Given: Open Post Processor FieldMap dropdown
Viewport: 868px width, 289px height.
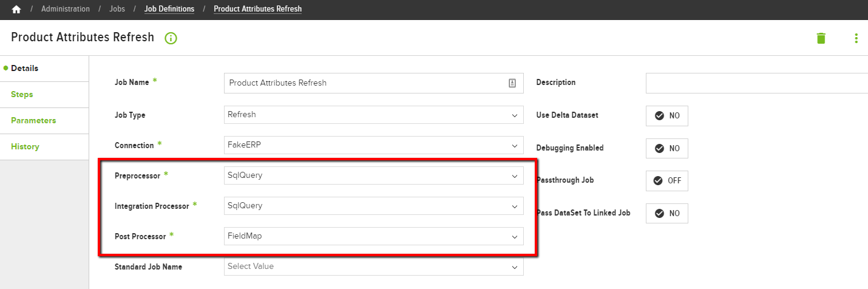Looking at the screenshot, I should tap(374, 236).
